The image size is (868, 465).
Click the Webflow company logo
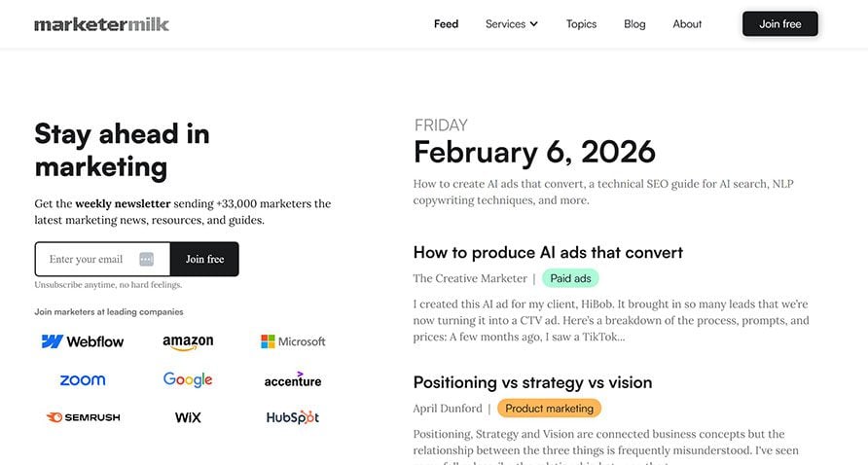click(82, 341)
